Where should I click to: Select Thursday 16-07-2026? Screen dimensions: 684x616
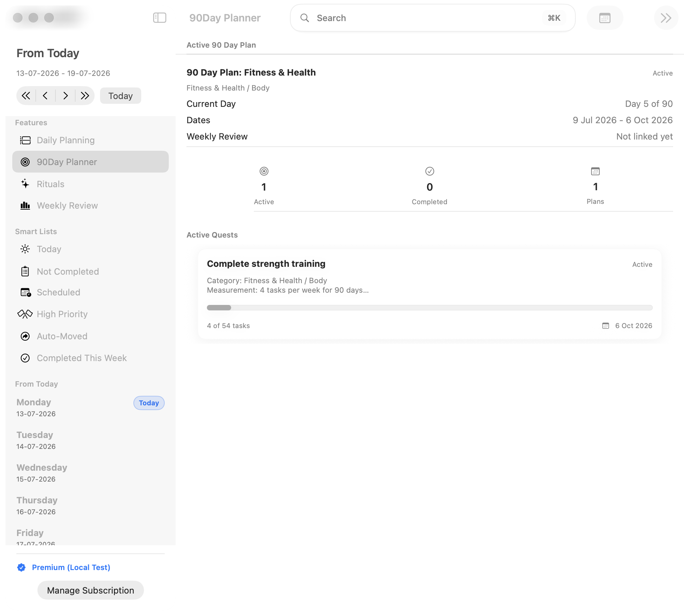click(91, 506)
